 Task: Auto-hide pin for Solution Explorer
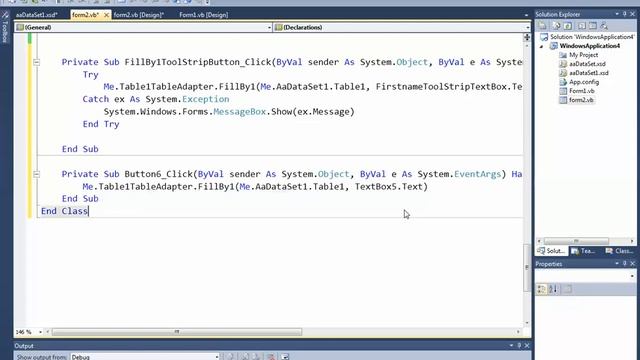624,14
